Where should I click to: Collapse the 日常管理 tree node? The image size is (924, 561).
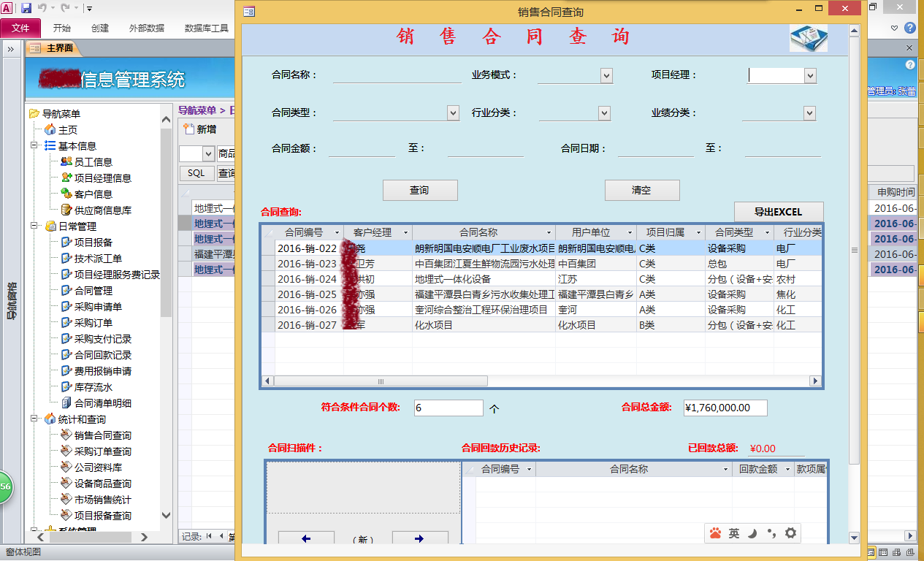click(x=34, y=226)
